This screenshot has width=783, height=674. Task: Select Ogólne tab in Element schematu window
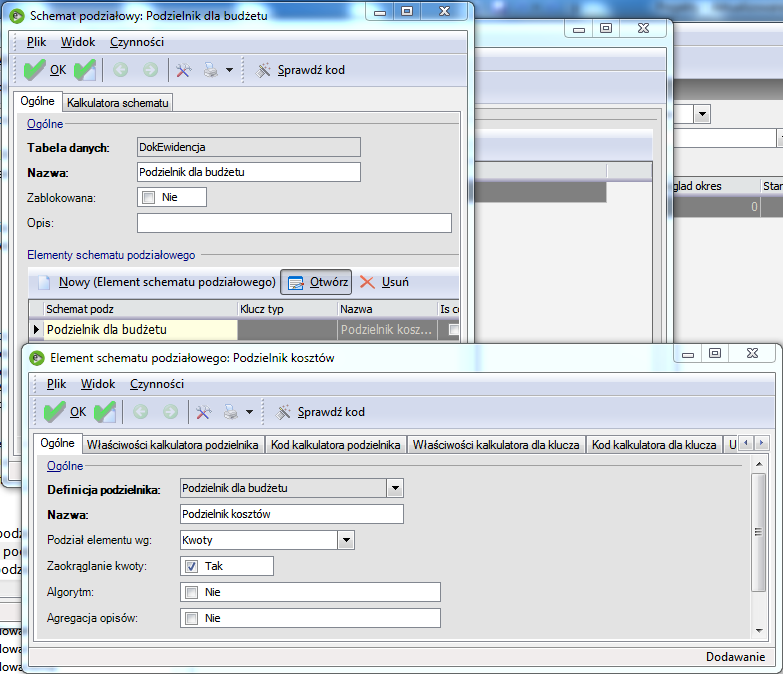pyautogui.click(x=57, y=443)
